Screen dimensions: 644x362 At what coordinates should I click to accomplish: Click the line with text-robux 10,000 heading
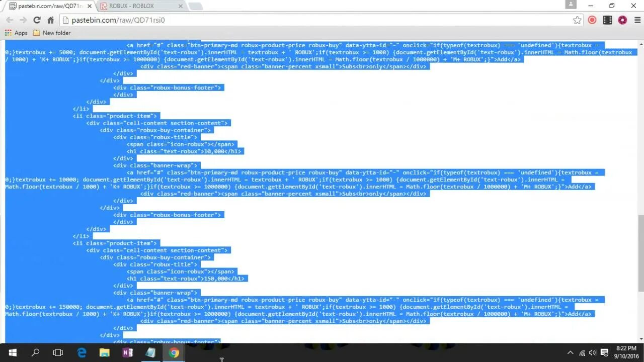(x=185, y=151)
